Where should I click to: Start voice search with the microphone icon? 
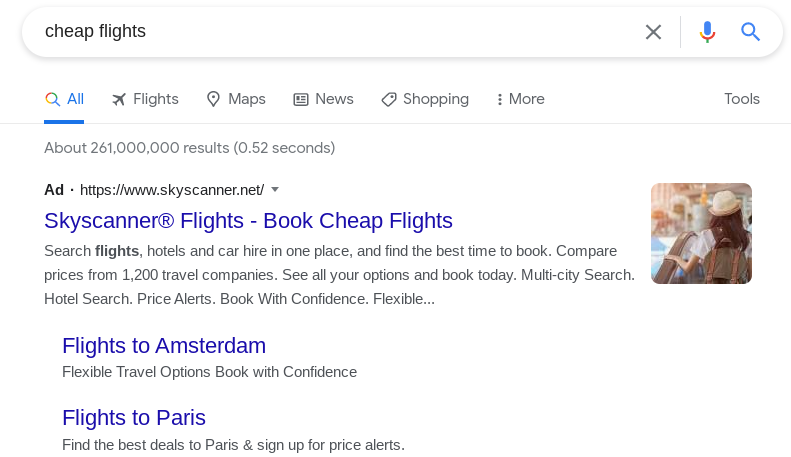coord(707,32)
